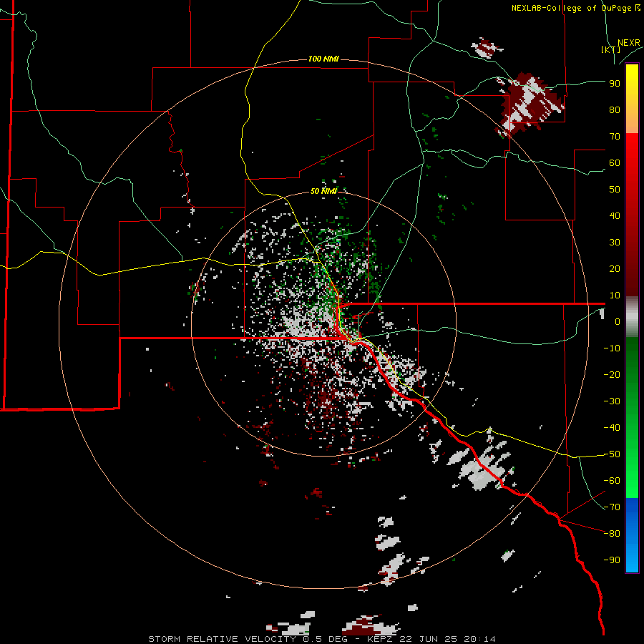Pick the light orange segment of the color bar
This screenshot has width=644, height=644.
tap(632, 123)
